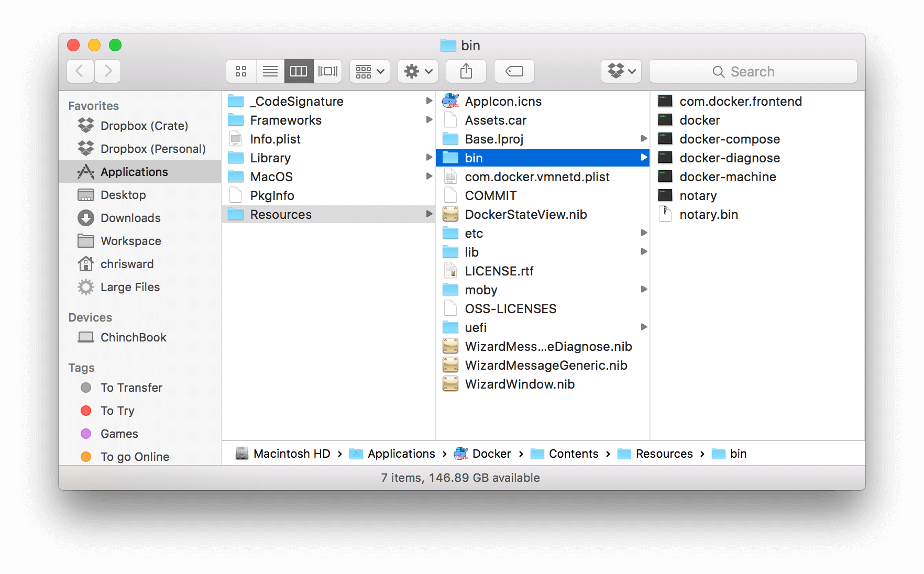Switch to Cover Flow view
This screenshot has height=574, width=924.
click(x=328, y=71)
